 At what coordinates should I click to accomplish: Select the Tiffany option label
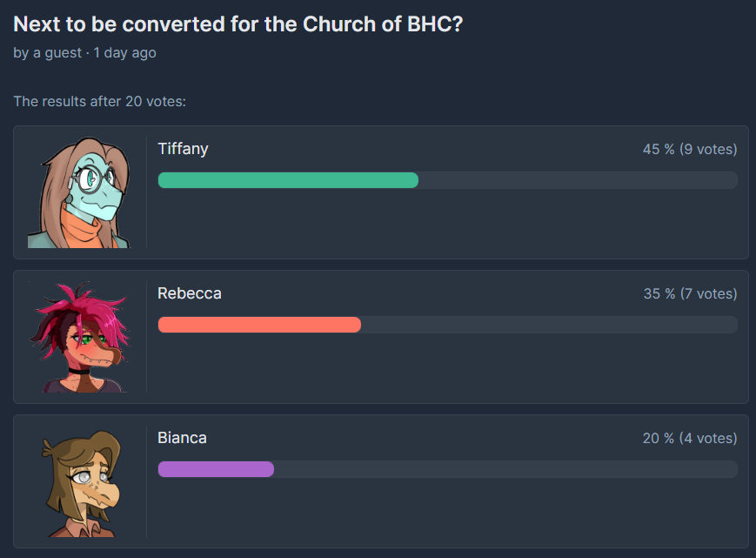click(184, 149)
